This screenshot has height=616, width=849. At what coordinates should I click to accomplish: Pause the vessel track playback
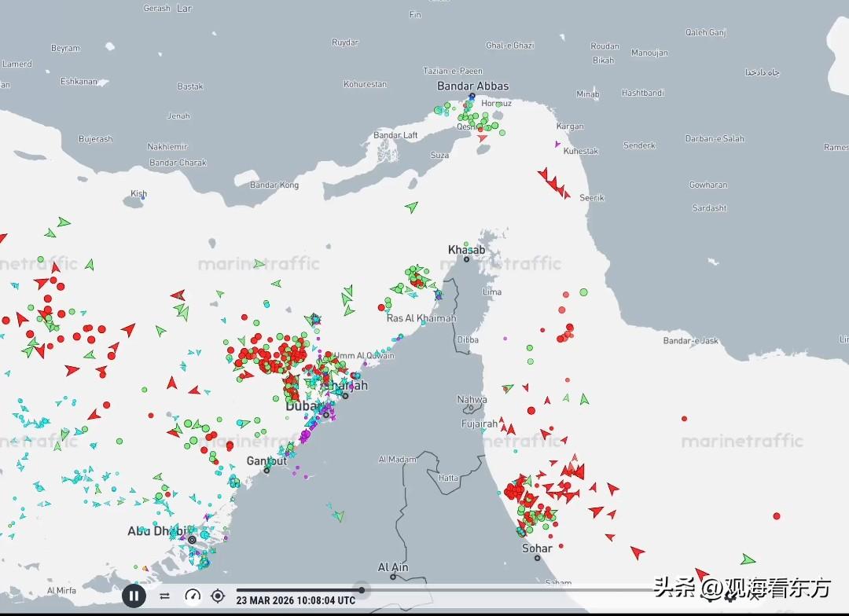pos(134,596)
